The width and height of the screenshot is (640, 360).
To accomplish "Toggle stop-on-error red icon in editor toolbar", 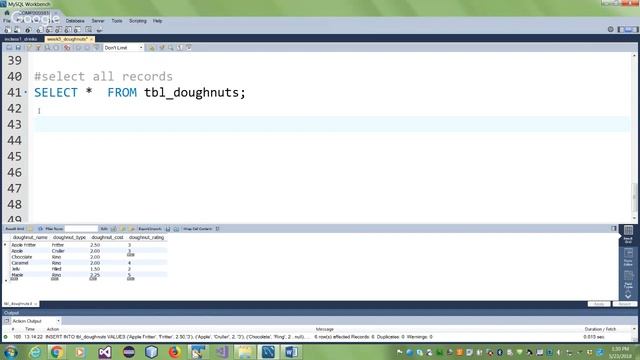I will tap(67, 48).
